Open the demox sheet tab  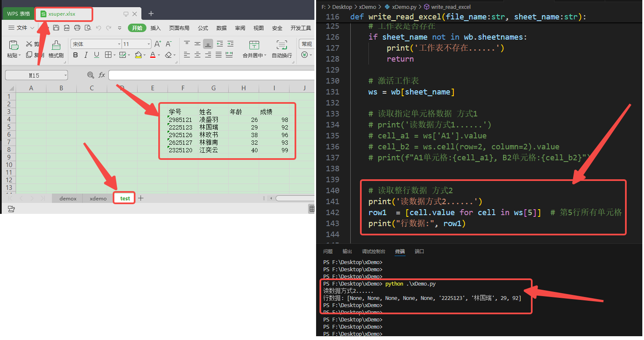tap(68, 198)
